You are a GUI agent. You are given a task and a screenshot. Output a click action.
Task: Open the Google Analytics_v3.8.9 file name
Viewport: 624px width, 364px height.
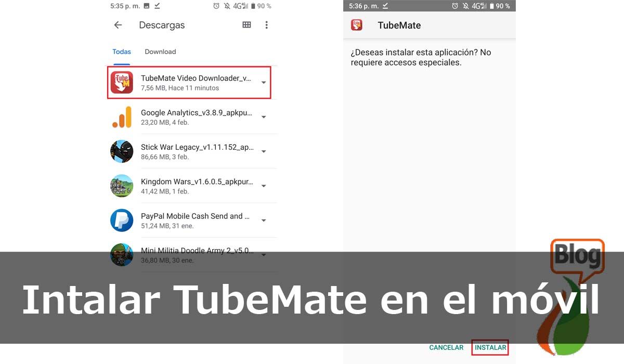197,112
